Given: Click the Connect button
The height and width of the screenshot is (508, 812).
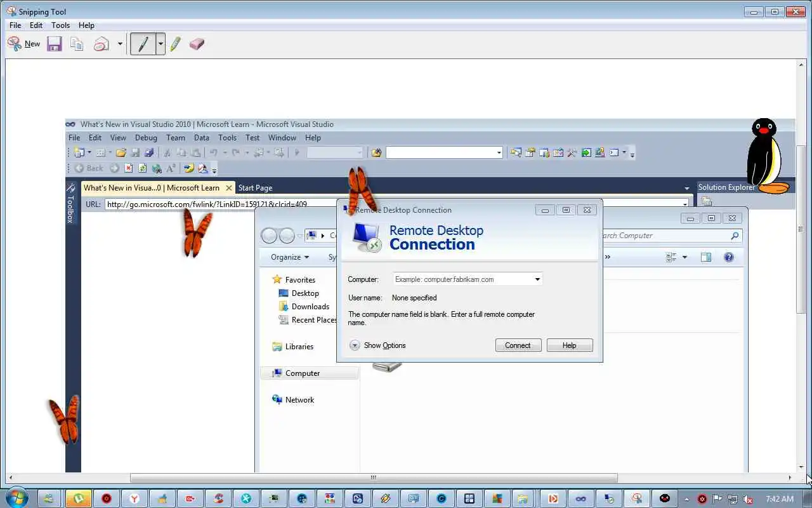Looking at the screenshot, I should (518, 345).
